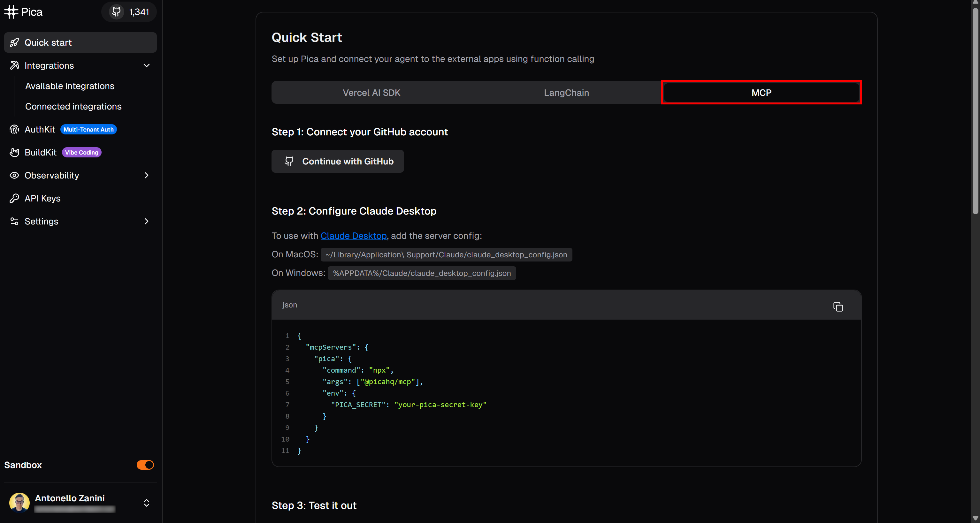Open the GitHub star counter
980x523 pixels.
pos(129,12)
